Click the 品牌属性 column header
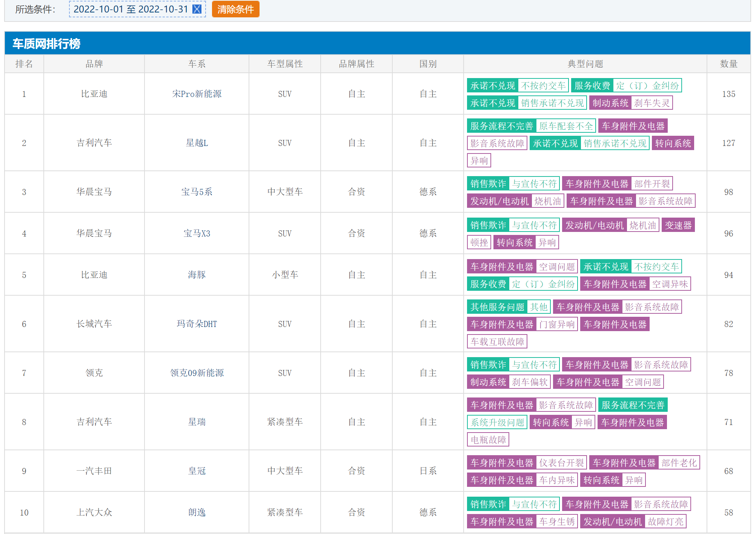The width and height of the screenshot is (756, 534). (x=356, y=64)
